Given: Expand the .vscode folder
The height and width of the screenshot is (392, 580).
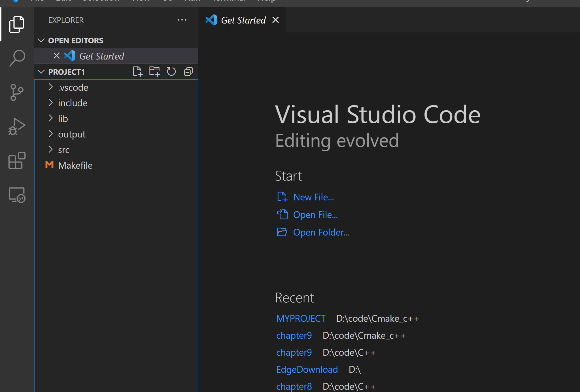Looking at the screenshot, I should [116, 87].
